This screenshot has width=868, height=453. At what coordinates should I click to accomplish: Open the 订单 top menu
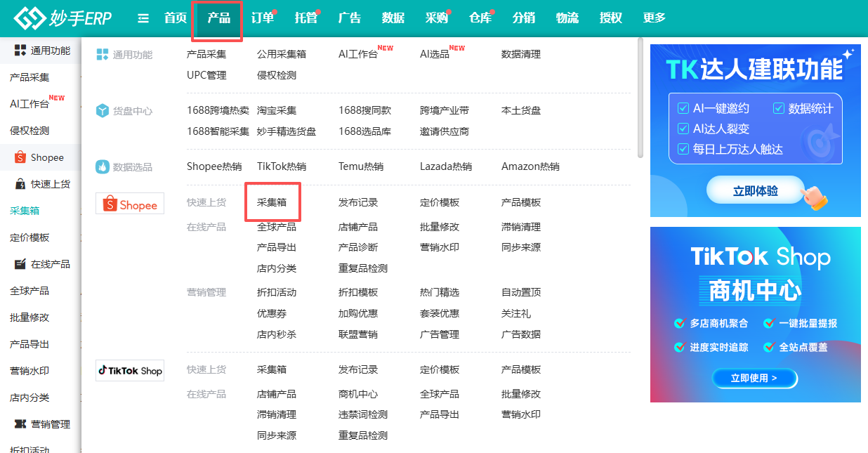(263, 18)
